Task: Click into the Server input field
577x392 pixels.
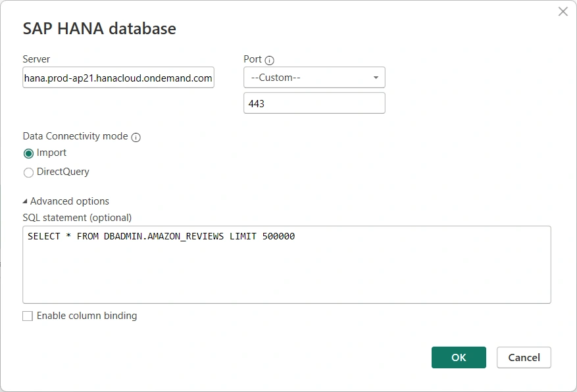Action: [x=118, y=77]
